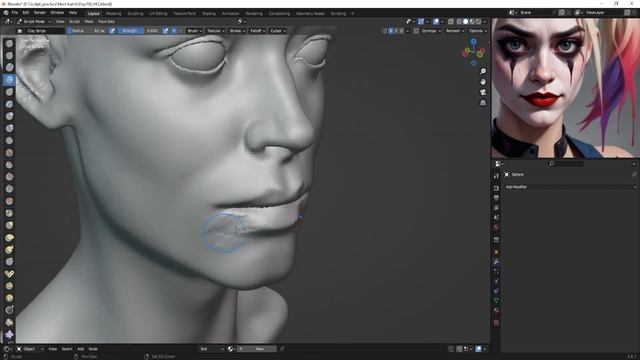Click the properties search field

tap(566, 164)
